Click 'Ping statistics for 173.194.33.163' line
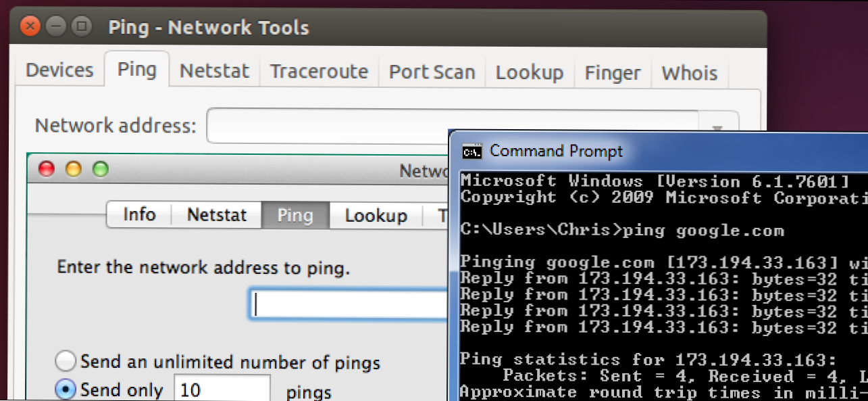 648,360
